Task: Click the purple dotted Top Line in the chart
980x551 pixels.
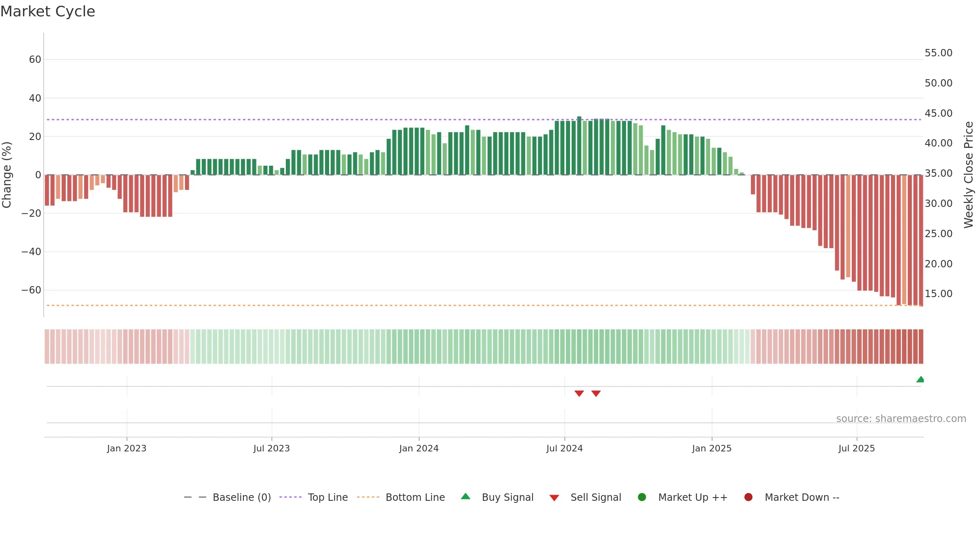Action: tap(484, 120)
